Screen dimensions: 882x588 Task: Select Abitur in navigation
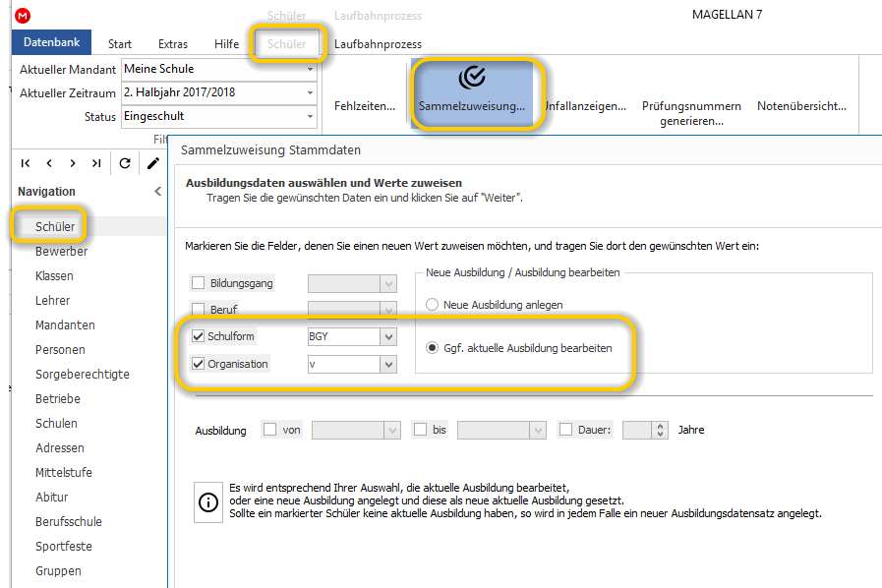pos(51,497)
